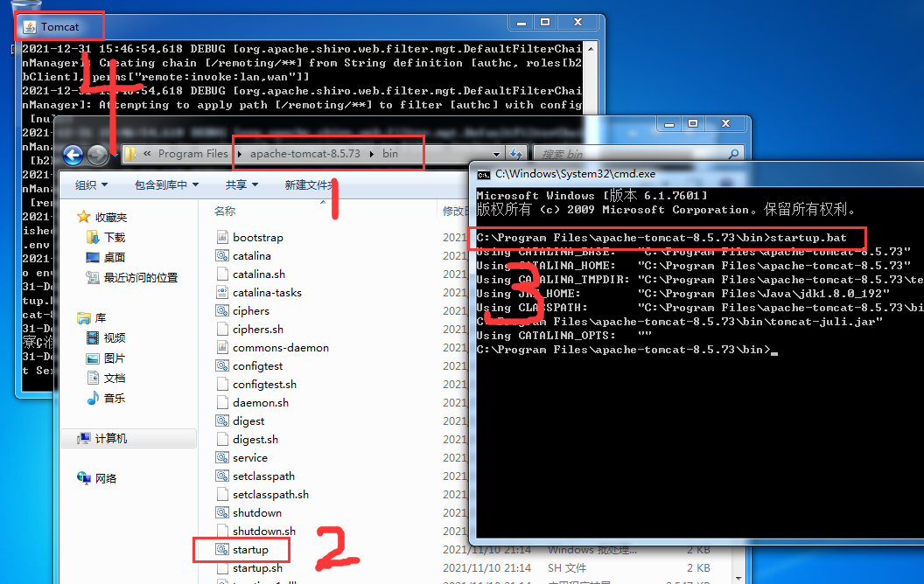This screenshot has height=584, width=924.
Task: Click the cmd.exe title bar icon
Action: coord(484,174)
